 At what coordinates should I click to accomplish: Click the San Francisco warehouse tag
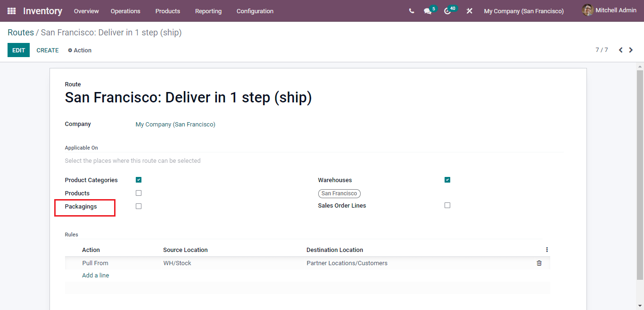point(339,193)
